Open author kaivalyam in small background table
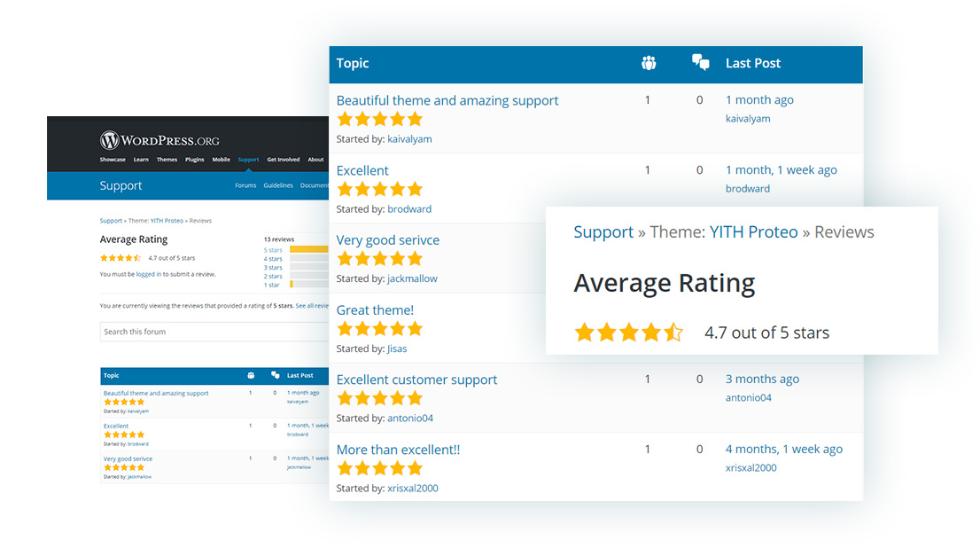Viewport: 980px width, 556px height. point(138,411)
